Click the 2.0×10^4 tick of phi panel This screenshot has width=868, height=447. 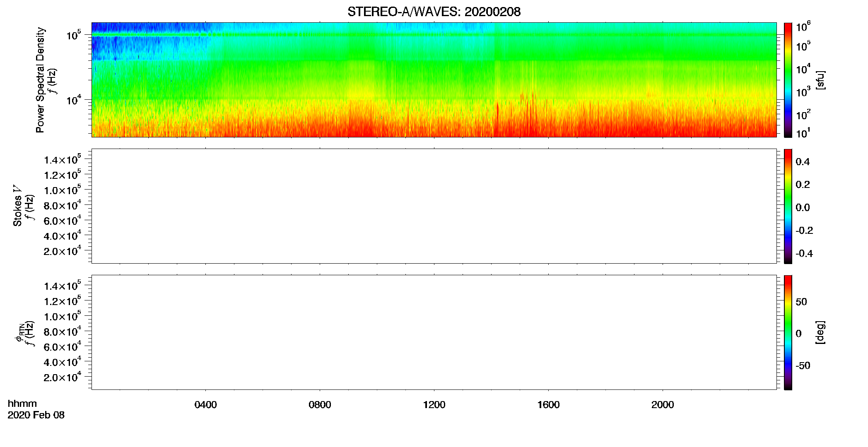[x=63, y=377]
